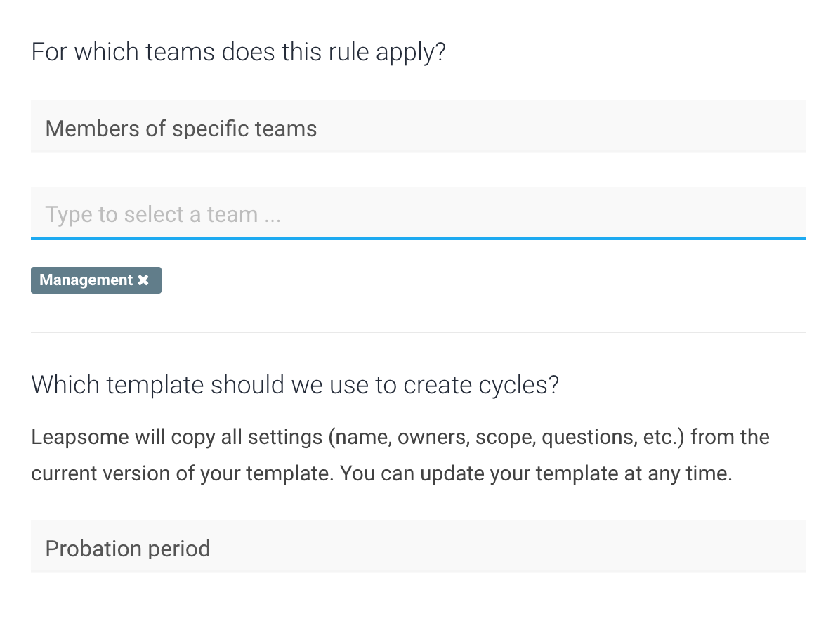Change team scope from Members of specific teams
This screenshot has width=840, height=628.
419,126
